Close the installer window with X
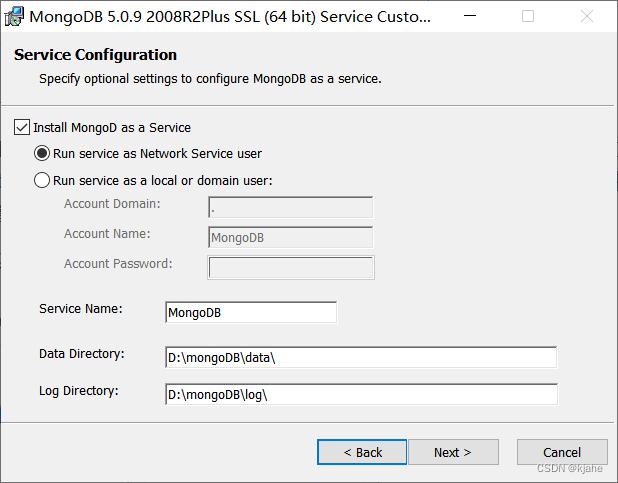 point(587,16)
